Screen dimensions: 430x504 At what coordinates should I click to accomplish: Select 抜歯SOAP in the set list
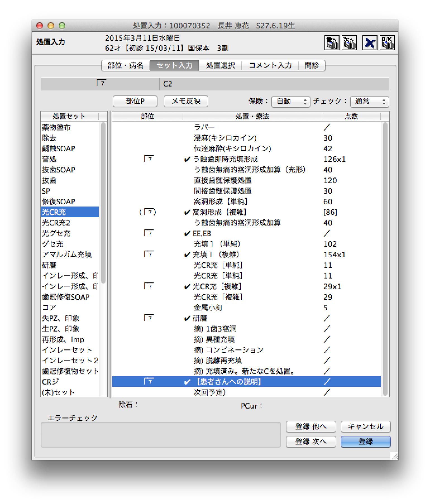click(x=70, y=170)
